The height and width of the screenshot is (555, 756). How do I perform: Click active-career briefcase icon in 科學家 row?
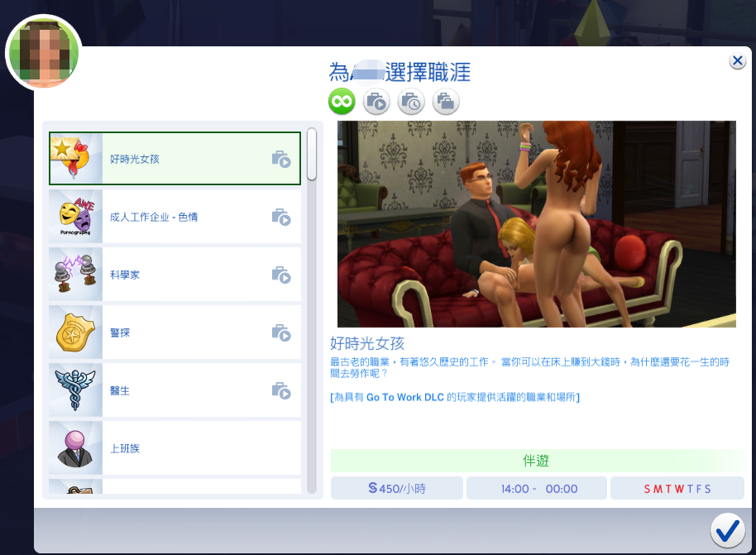[281, 275]
